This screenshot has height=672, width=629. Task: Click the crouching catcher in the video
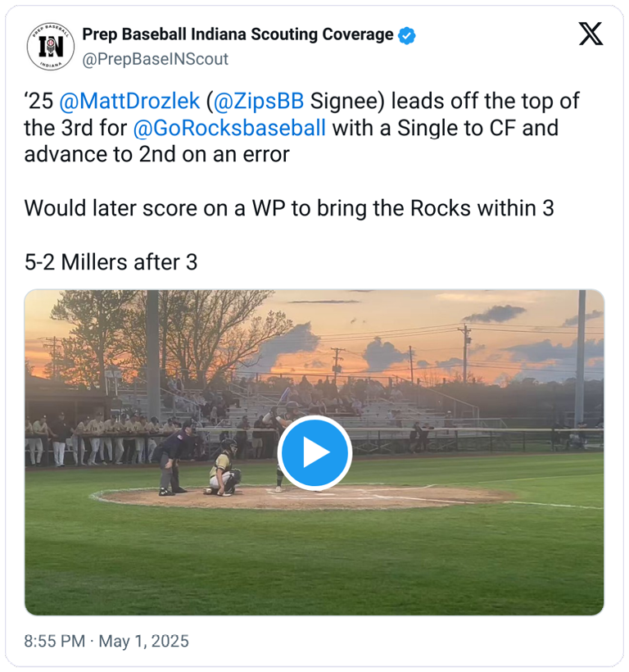[x=224, y=469]
